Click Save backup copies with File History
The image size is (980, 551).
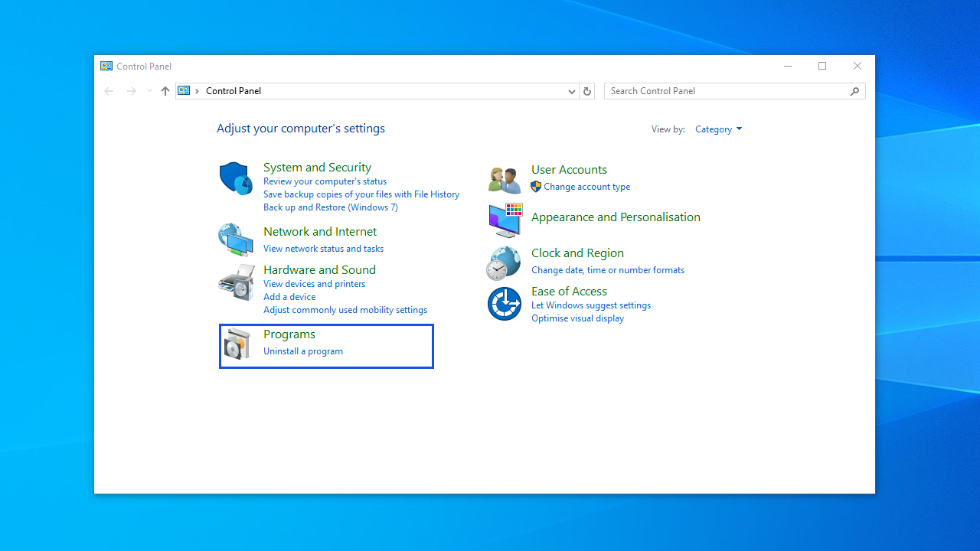(x=361, y=194)
